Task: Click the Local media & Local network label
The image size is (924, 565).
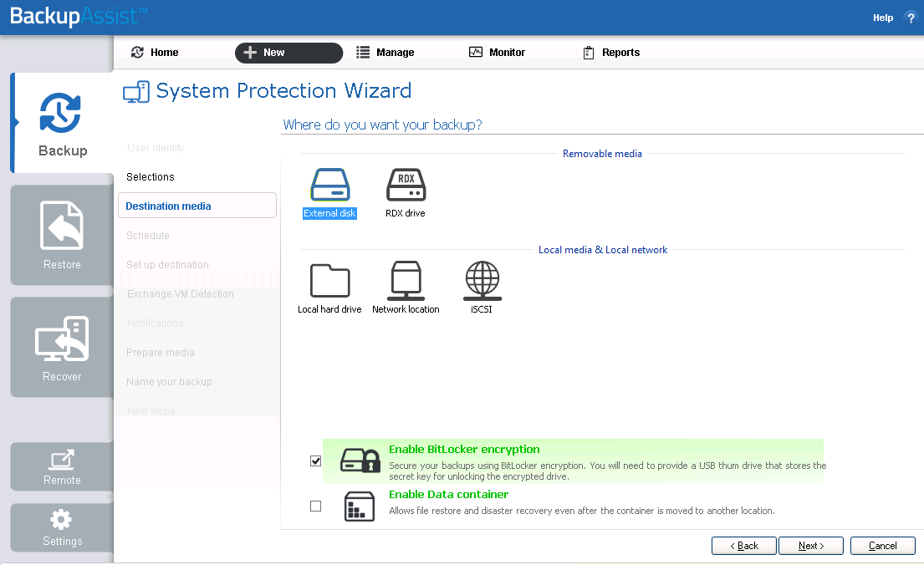Action: click(x=603, y=250)
